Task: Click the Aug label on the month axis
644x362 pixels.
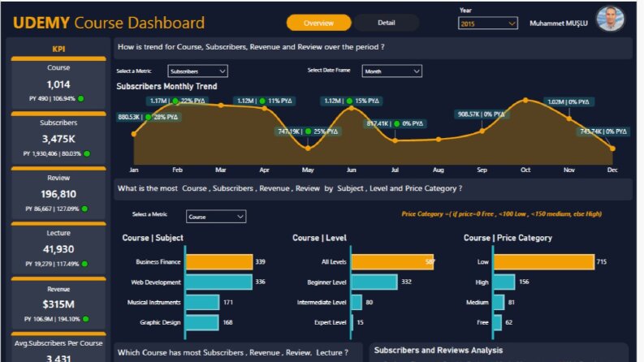Action: pyautogui.click(x=439, y=170)
